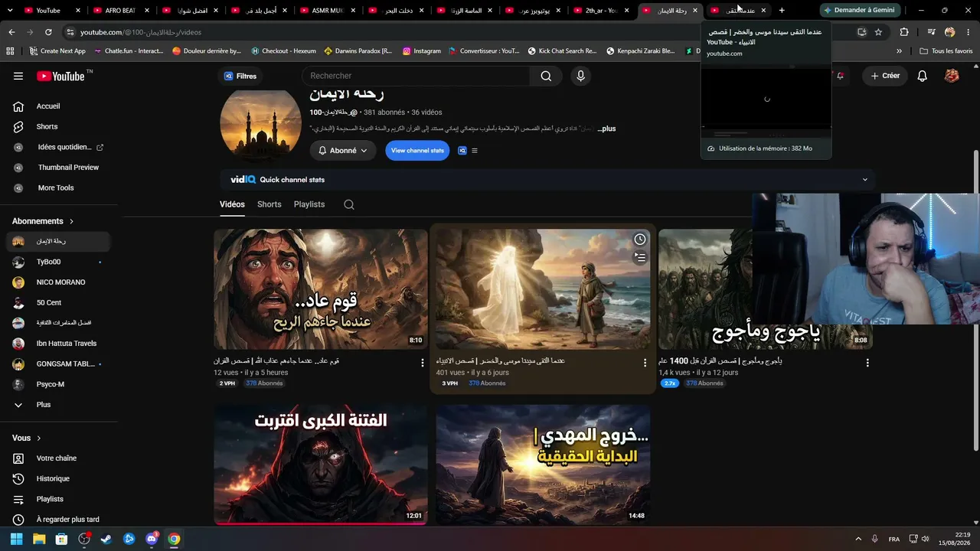Viewport: 980px width, 551px height.
Task: Click the Demander à Gemini button
Action: coord(858,10)
